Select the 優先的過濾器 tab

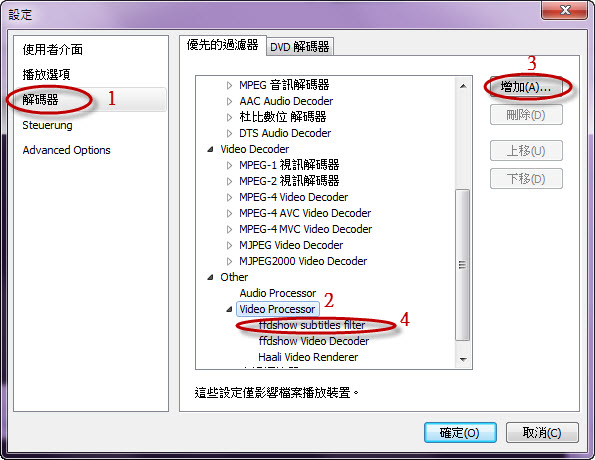click(x=223, y=45)
